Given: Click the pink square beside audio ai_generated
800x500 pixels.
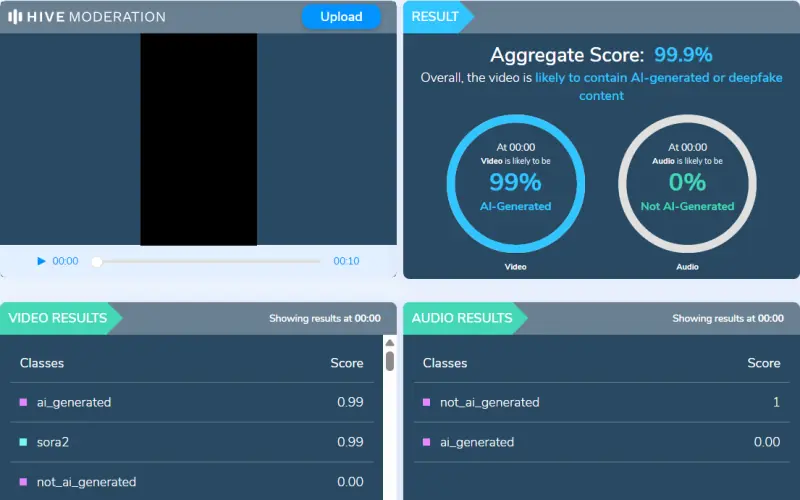Looking at the screenshot, I should (427, 442).
